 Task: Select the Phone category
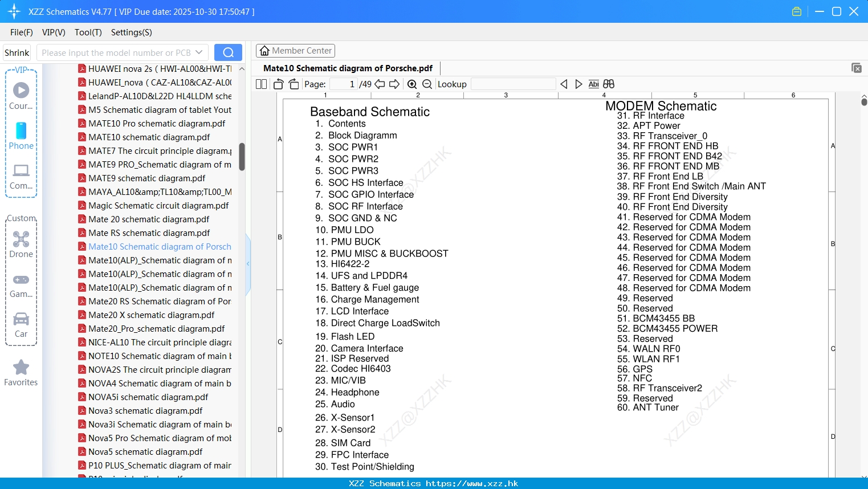click(x=21, y=136)
